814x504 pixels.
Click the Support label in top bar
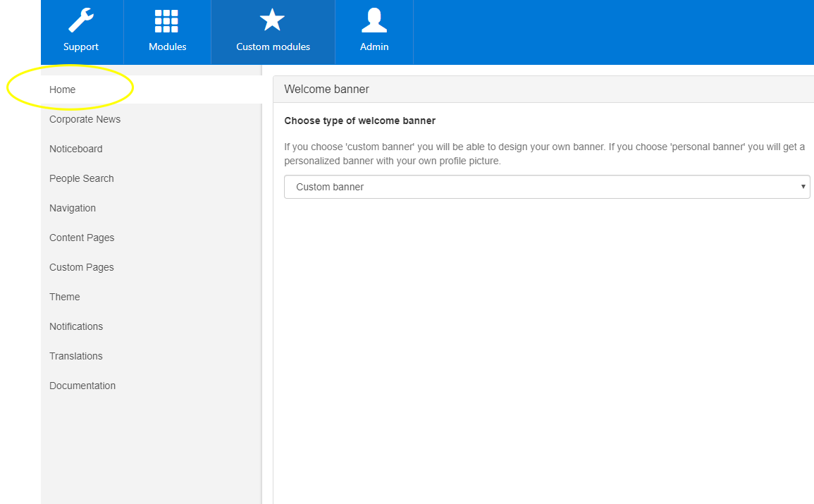81,47
